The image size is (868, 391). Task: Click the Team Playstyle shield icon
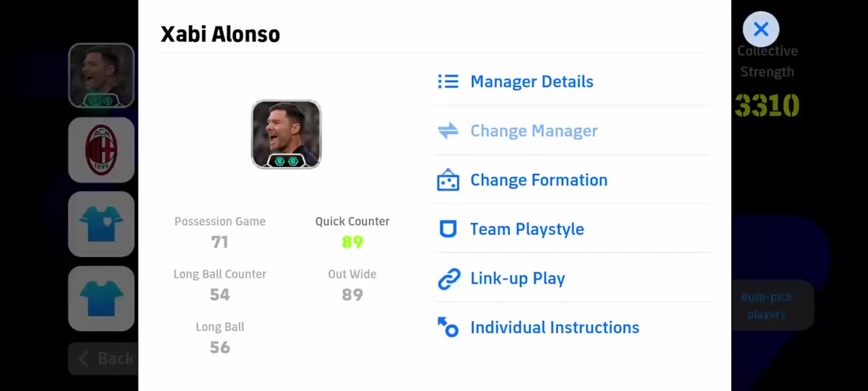pos(448,229)
